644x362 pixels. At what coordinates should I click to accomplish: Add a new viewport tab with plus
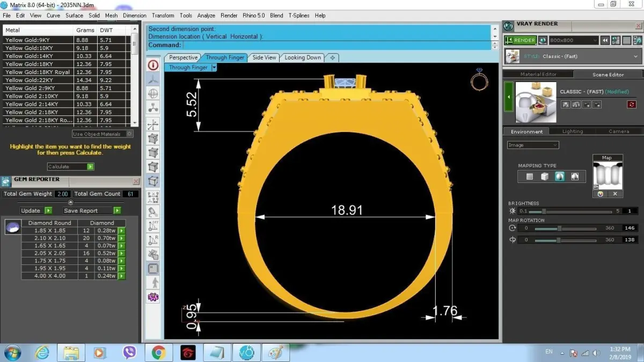point(332,57)
